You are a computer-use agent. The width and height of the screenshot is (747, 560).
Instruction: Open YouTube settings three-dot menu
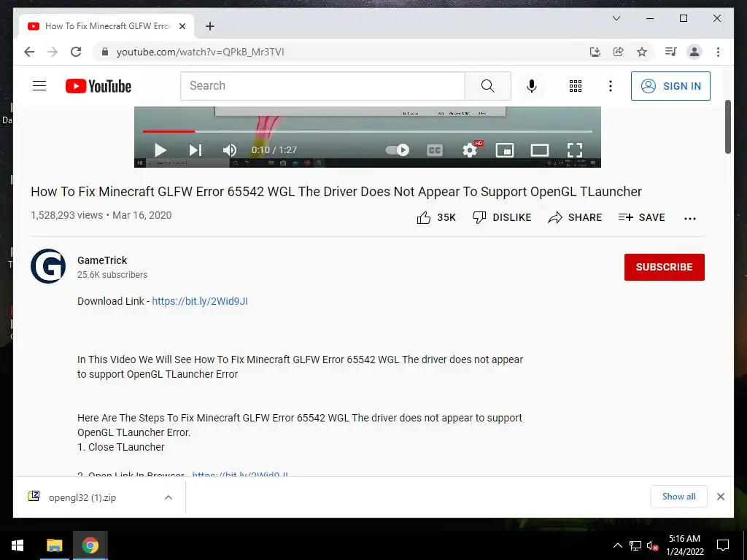[611, 86]
